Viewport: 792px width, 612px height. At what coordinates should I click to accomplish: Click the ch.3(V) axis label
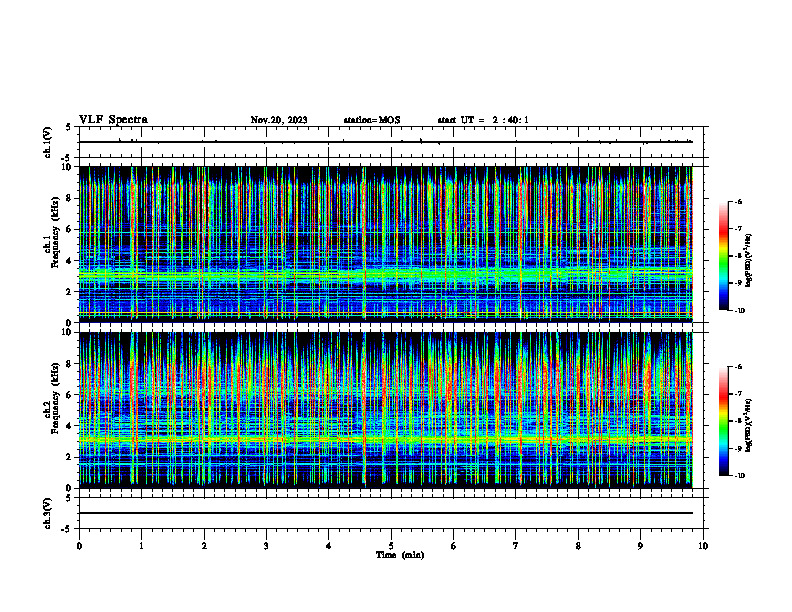[x=48, y=513]
